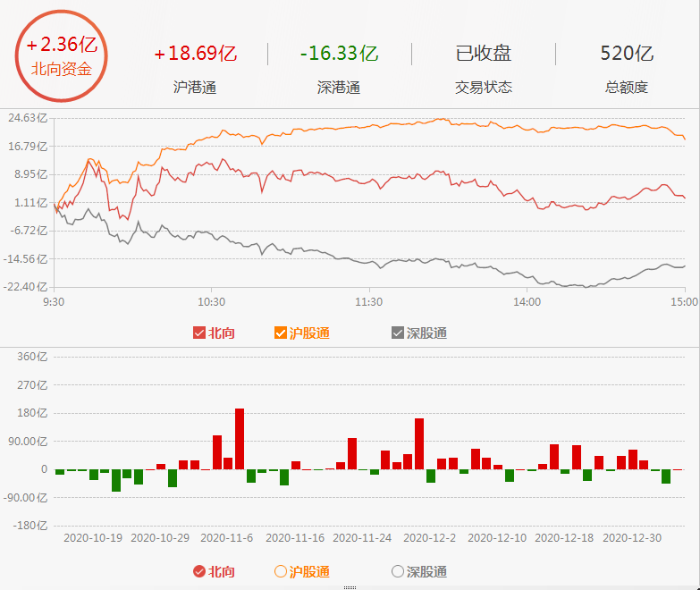Select the 沪股通 radio for bar chart
The image size is (700, 590).
point(281,571)
